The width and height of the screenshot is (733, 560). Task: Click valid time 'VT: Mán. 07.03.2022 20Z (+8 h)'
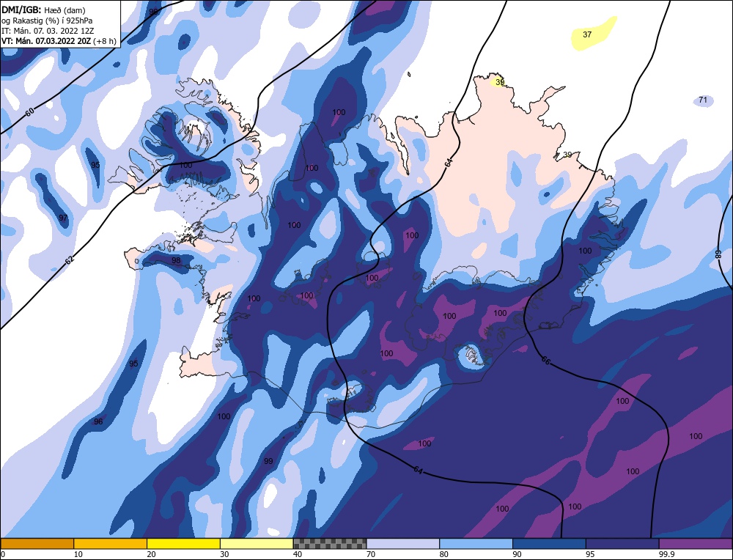[x=59, y=41]
